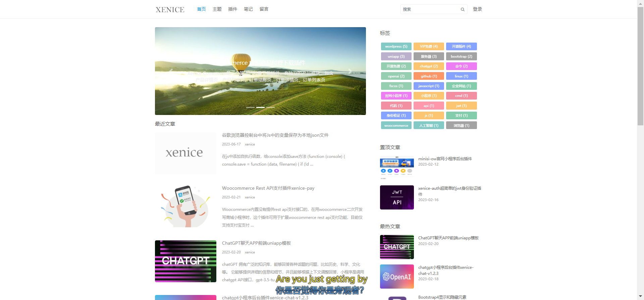This screenshot has height=300, width=644.
Task: Select the linux (1) tag
Action: click(x=462, y=76)
